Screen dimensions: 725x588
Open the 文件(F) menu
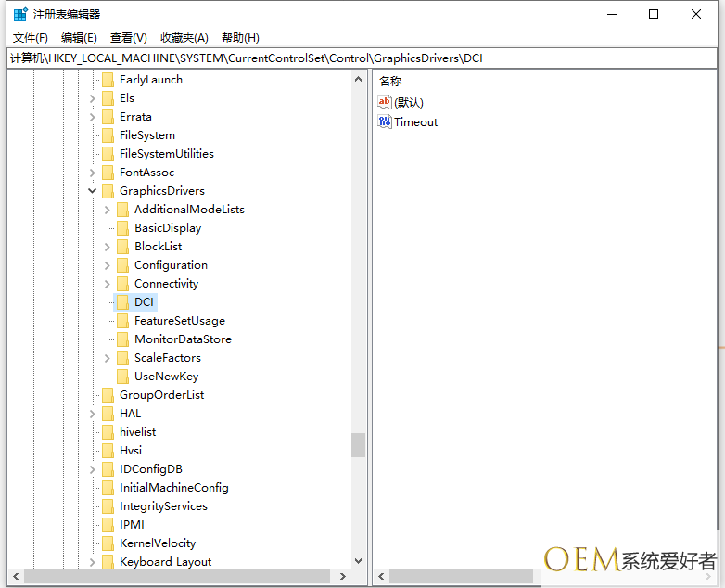[31, 38]
